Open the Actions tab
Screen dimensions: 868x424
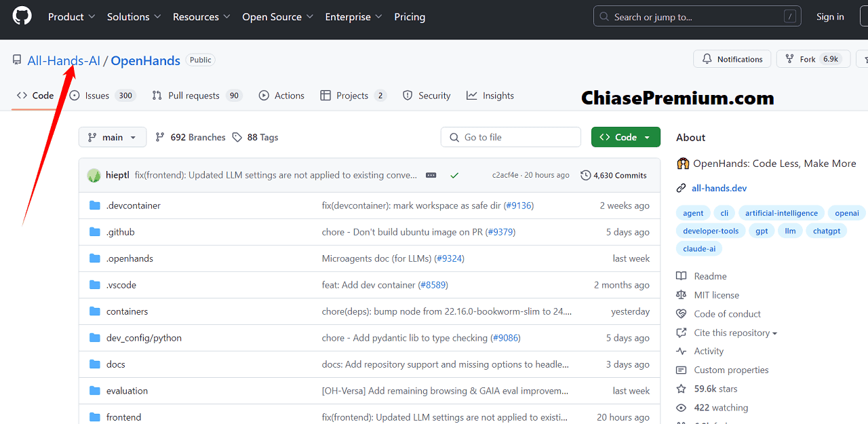281,96
